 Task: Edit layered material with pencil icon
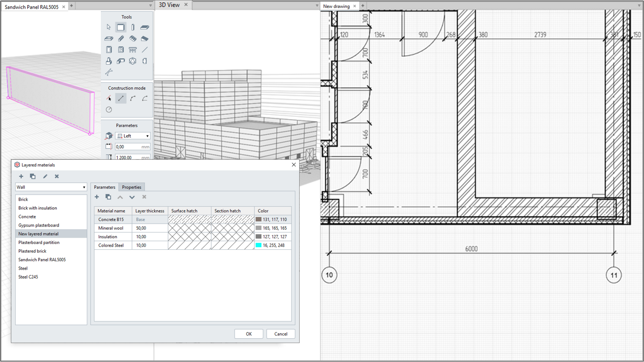[45, 176]
